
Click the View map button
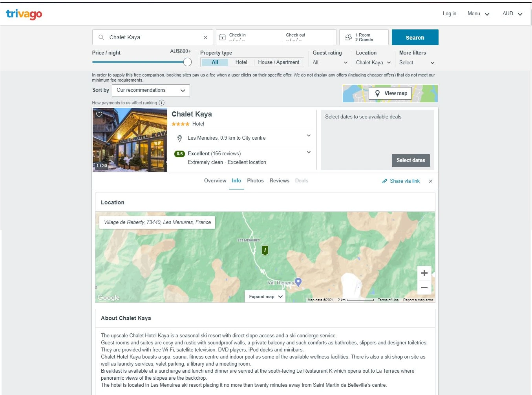pos(390,93)
